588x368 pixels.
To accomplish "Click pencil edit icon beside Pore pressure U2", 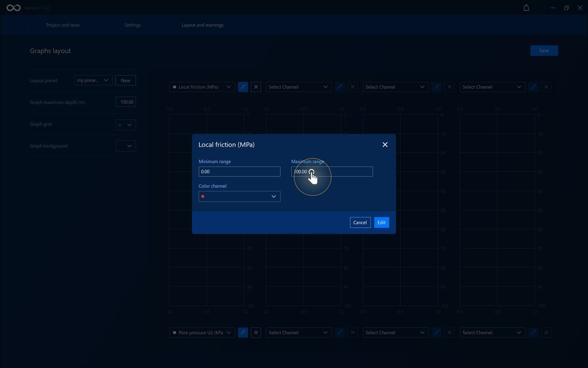I will [243, 333].
